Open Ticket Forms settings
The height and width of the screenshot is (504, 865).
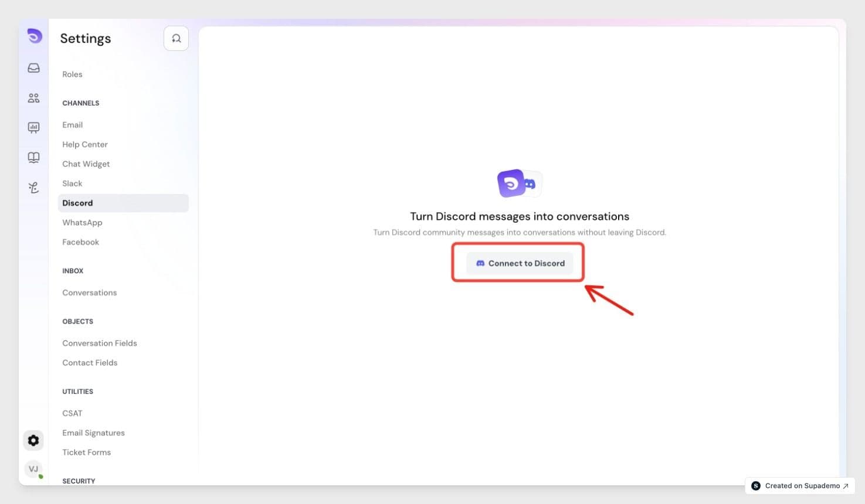(86, 452)
